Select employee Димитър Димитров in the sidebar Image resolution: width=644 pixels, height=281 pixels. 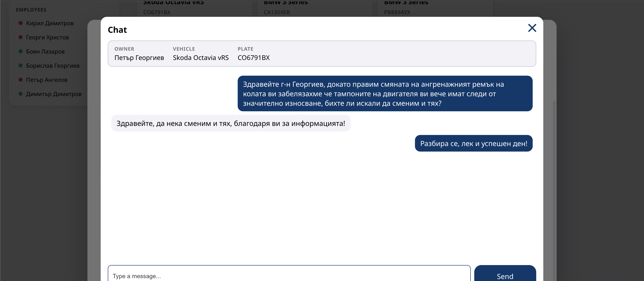point(54,94)
